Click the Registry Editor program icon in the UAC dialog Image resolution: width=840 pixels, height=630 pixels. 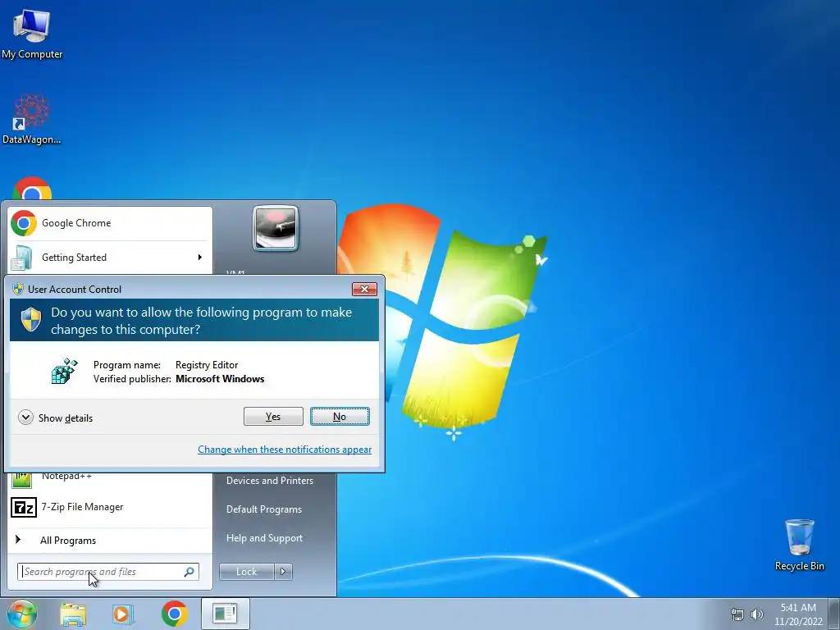click(64, 372)
